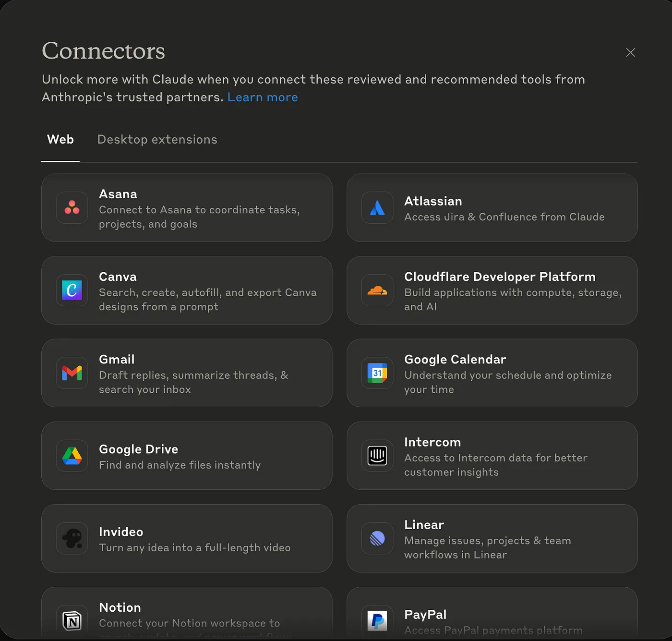Select the Linear connector description text
Image resolution: width=672 pixels, height=641 pixels.
488,547
